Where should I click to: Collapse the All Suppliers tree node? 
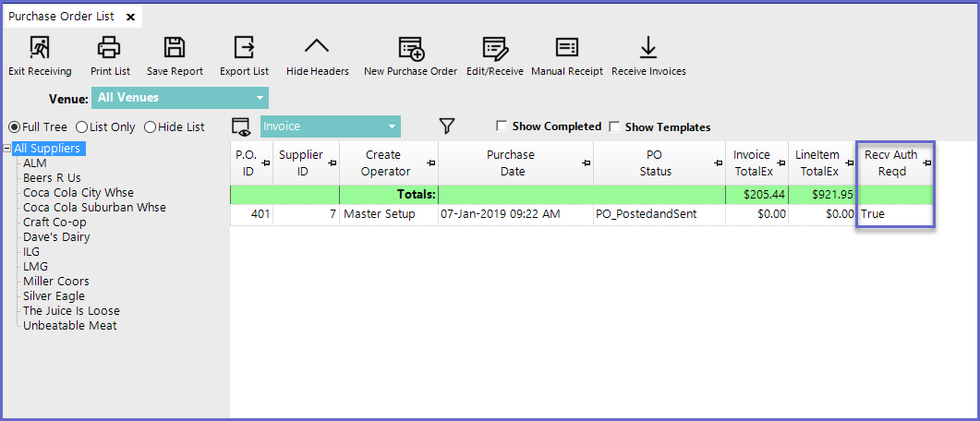click(6, 149)
